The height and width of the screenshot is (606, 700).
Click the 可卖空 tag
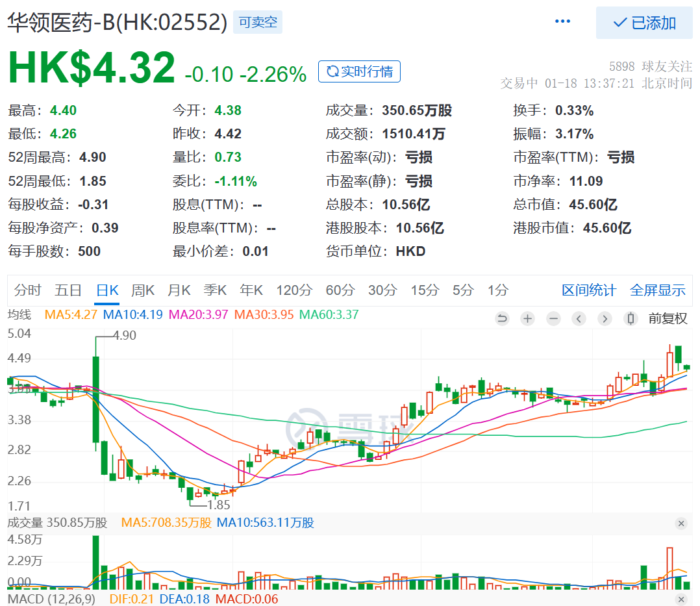tap(258, 22)
